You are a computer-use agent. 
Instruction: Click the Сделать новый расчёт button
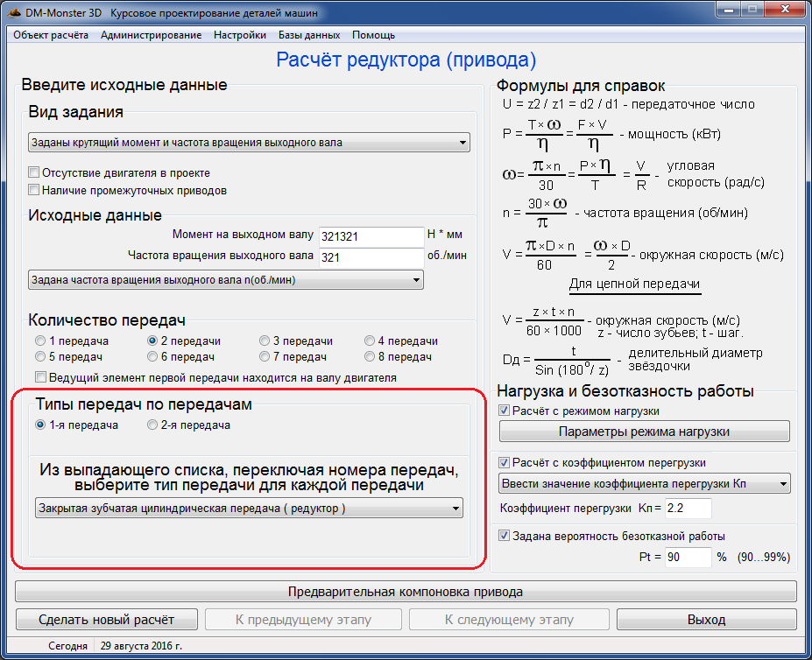click(107, 620)
